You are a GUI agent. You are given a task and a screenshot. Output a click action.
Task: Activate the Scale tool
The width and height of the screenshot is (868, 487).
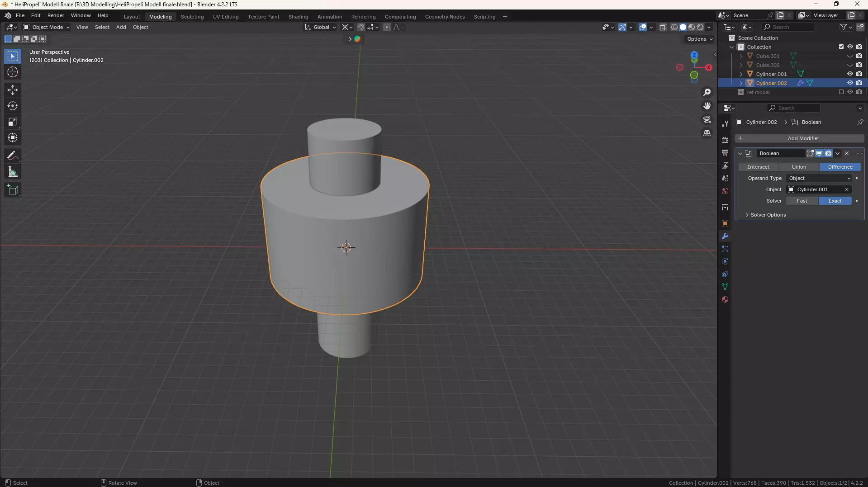[13, 122]
